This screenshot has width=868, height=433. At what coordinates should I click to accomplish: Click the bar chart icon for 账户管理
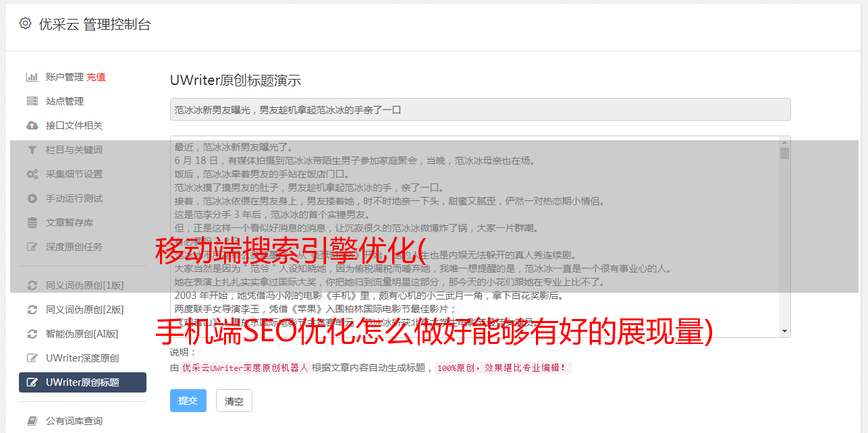[32, 77]
